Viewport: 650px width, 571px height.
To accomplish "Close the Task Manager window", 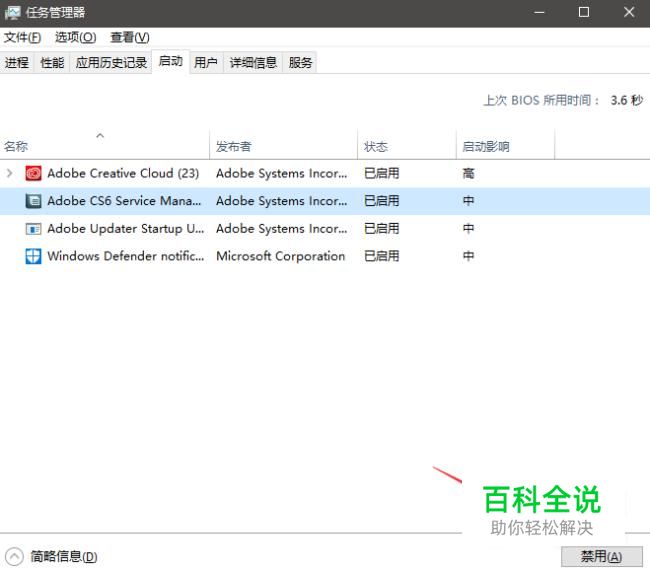I will (628, 12).
